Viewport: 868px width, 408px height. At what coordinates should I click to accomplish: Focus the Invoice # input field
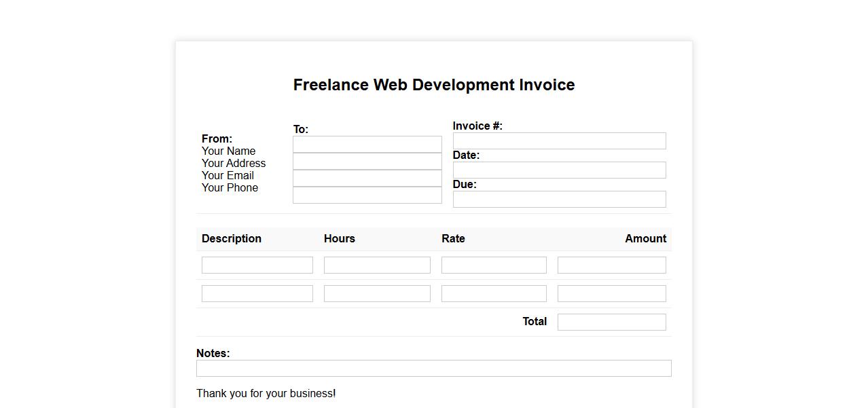pyautogui.click(x=559, y=141)
